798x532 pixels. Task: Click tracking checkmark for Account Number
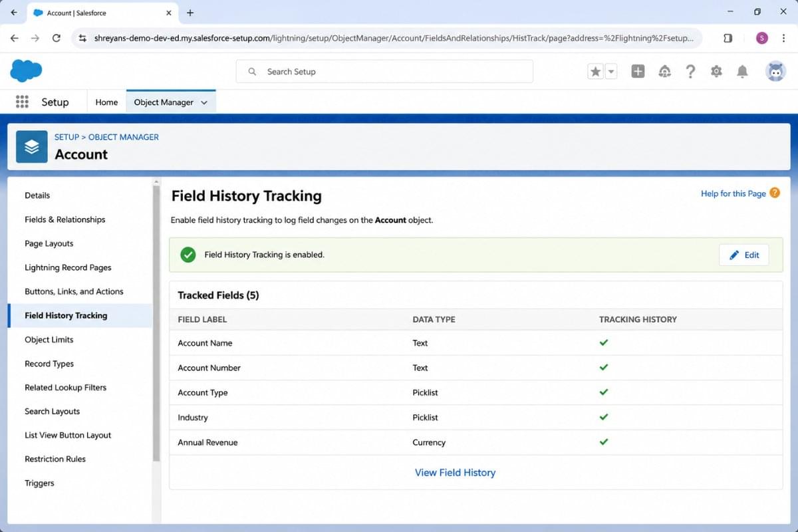coord(604,367)
